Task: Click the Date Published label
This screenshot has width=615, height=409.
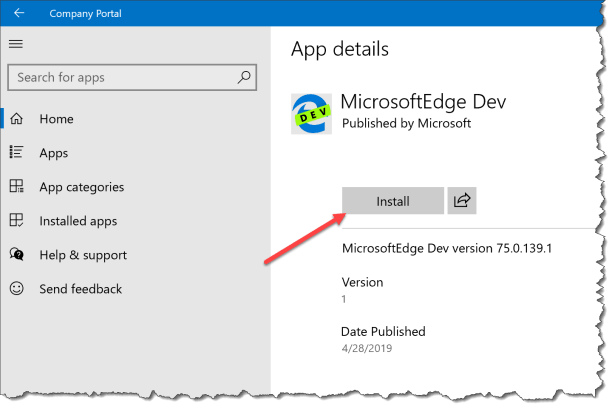Action: (383, 332)
